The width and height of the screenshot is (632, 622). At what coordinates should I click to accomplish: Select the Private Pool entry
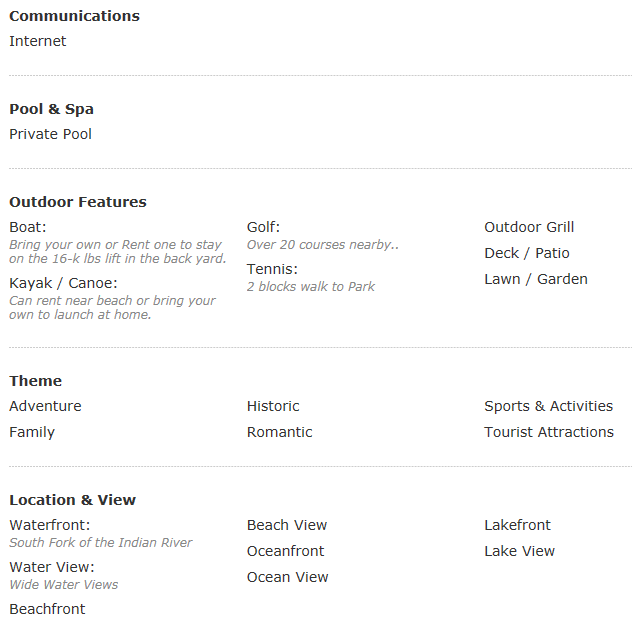coord(50,134)
